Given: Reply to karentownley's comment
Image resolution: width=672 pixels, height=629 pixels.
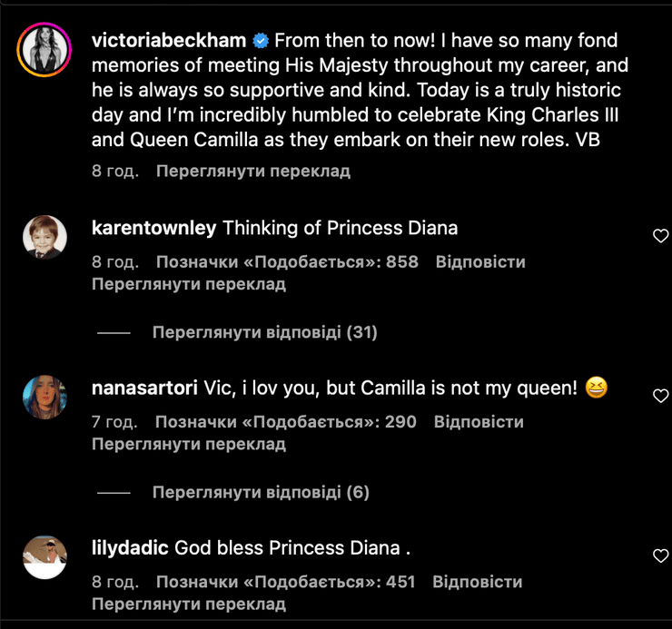Looking at the screenshot, I should [x=480, y=262].
